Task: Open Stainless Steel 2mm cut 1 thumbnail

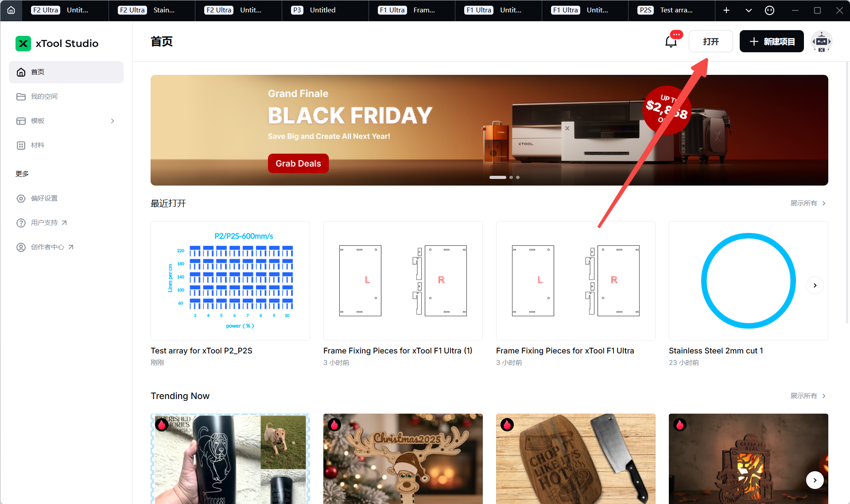Action: (749, 281)
